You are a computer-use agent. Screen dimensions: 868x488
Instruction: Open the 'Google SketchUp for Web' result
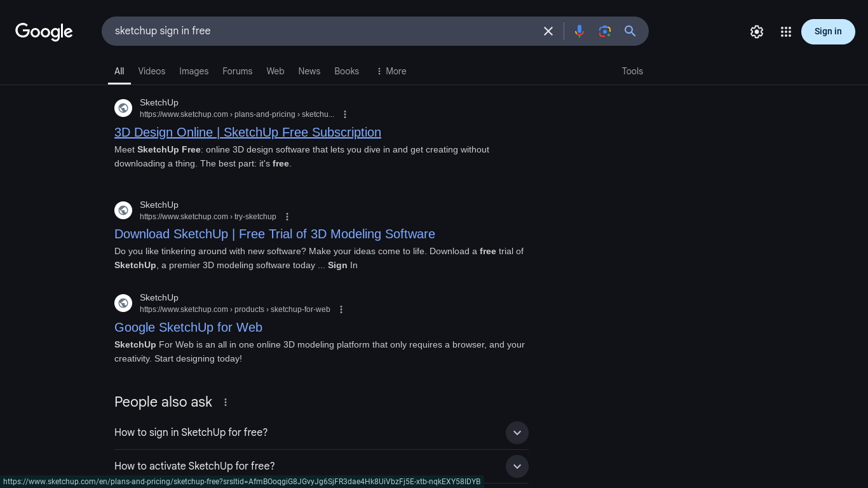(x=188, y=327)
